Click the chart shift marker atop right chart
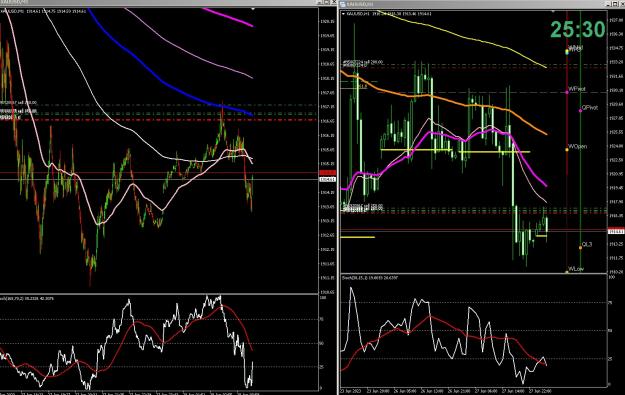The width and height of the screenshot is (625, 395). click(552, 11)
